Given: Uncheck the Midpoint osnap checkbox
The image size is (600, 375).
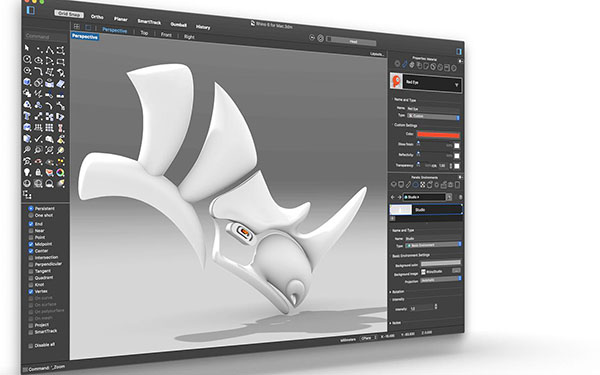Looking at the screenshot, I should coord(31,244).
